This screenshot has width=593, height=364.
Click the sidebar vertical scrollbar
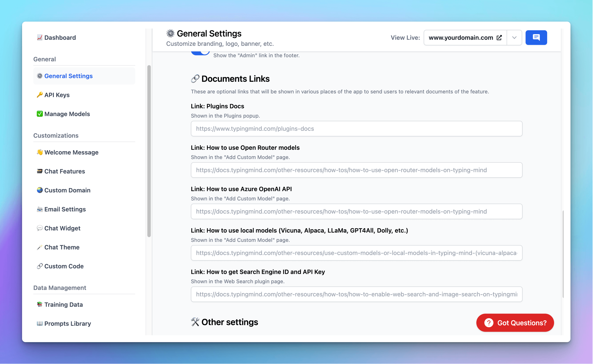pyautogui.click(x=149, y=151)
